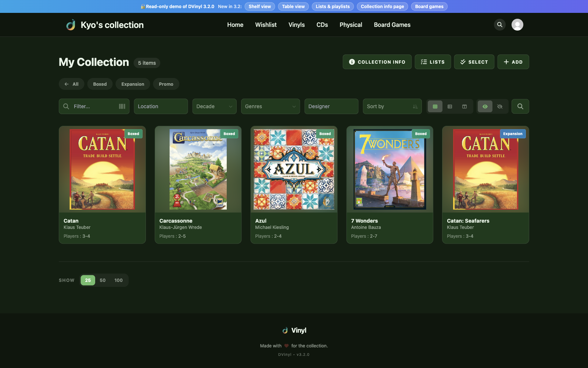Open the advanced search magnifier button
Image resolution: width=588 pixels, height=368 pixels.
(x=520, y=106)
